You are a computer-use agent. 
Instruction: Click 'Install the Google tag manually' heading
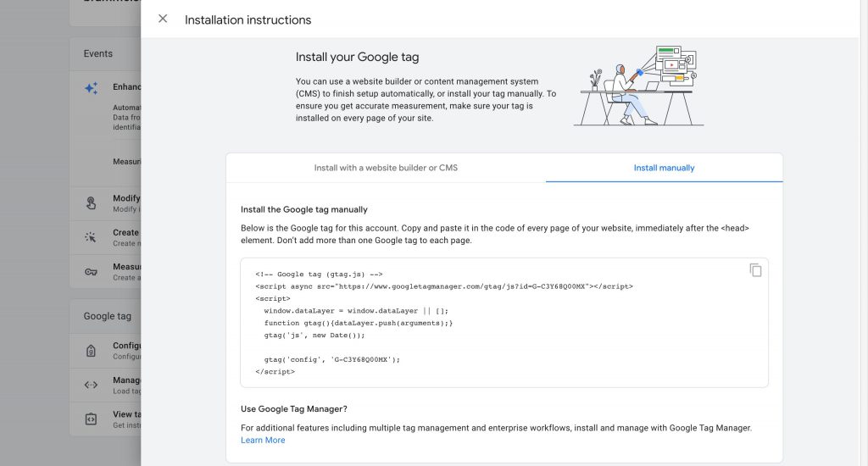304,210
